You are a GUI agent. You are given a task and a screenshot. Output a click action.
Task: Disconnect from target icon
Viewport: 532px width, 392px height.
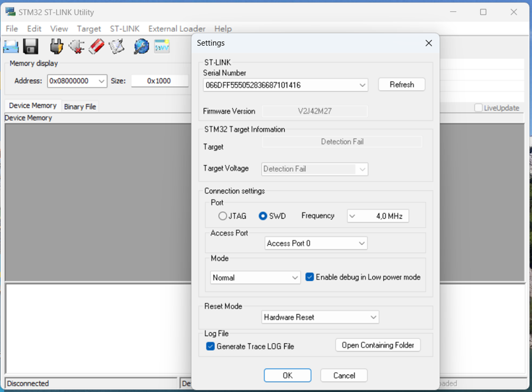pos(77,46)
